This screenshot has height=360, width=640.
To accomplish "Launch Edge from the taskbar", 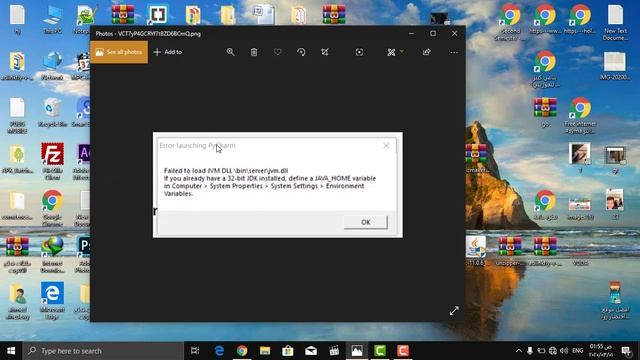I will [219, 351].
